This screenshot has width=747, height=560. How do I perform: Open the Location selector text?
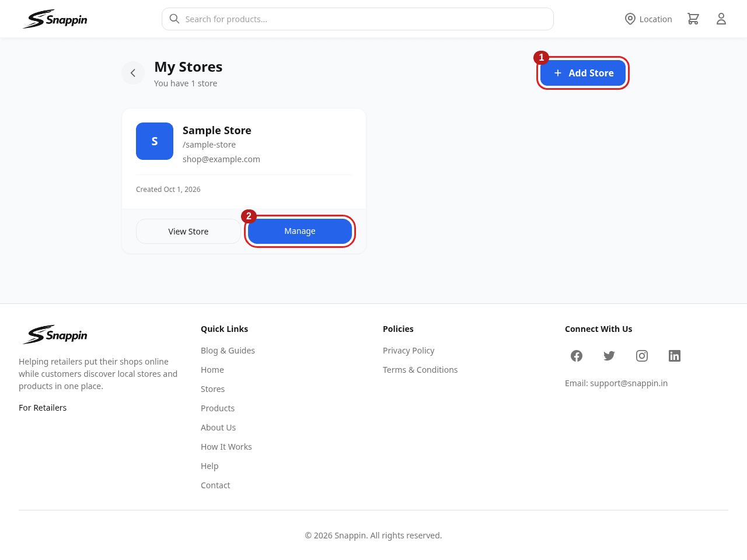(655, 19)
